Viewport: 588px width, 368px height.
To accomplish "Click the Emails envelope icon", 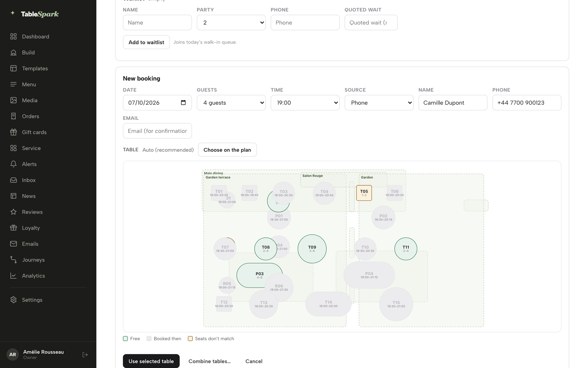I will click(13, 244).
